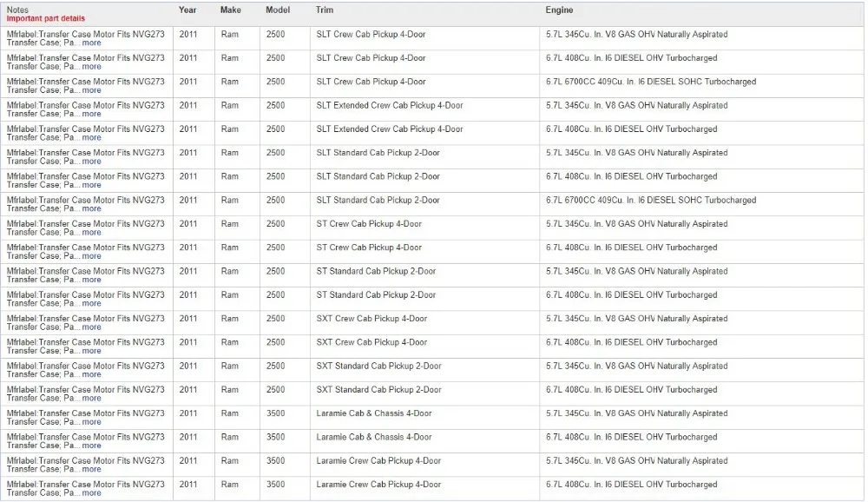Select 'ST Standard Cab Pickup 2-Door' trim in 6.7L row
Image resolution: width=868 pixels, height=502 pixels.
[376, 295]
